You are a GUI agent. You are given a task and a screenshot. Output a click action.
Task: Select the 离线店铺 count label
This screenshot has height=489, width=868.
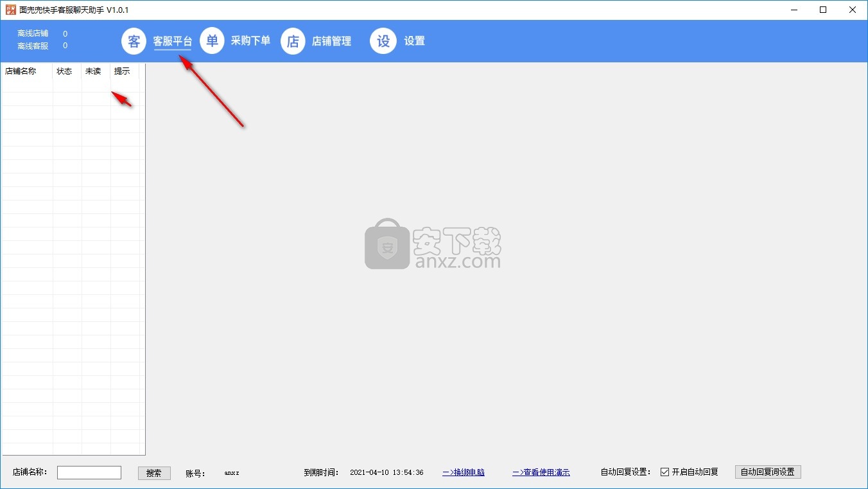pyautogui.click(x=33, y=33)
